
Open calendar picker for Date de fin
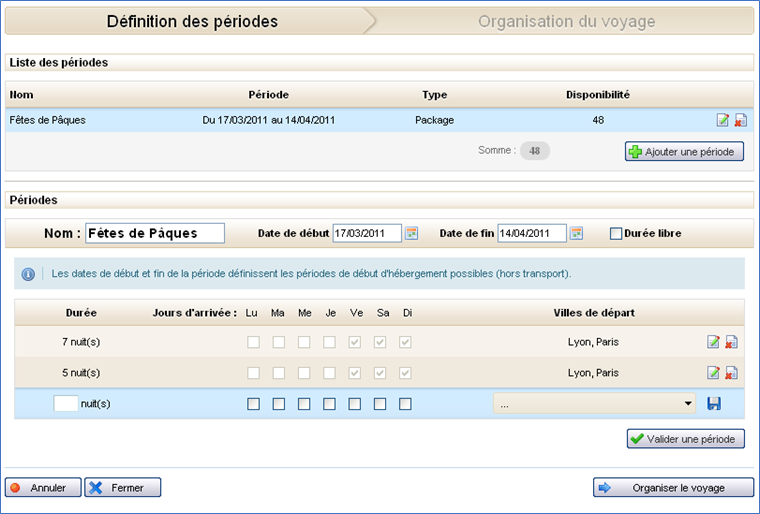pyautogui.click(x=576, y=233)
